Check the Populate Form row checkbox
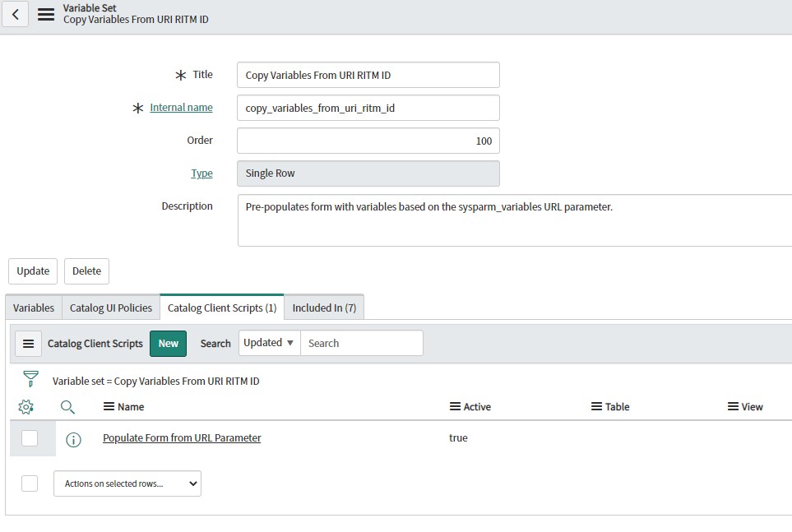Viewport: 792px width, 532px height. [x=30, y=438]
